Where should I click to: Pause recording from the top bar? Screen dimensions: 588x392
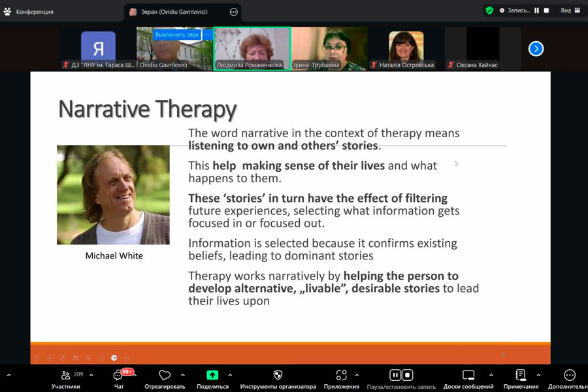click(x=536, y=10)
